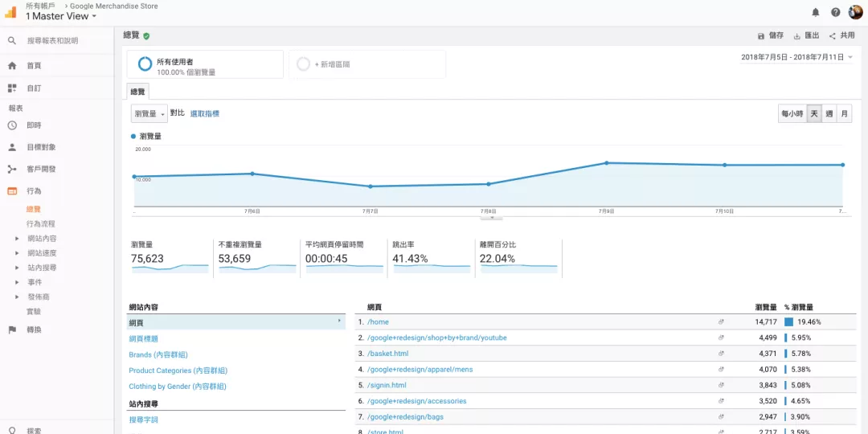
Task: Click the 匯出 export icon
Action: click(x=797, y=36)
